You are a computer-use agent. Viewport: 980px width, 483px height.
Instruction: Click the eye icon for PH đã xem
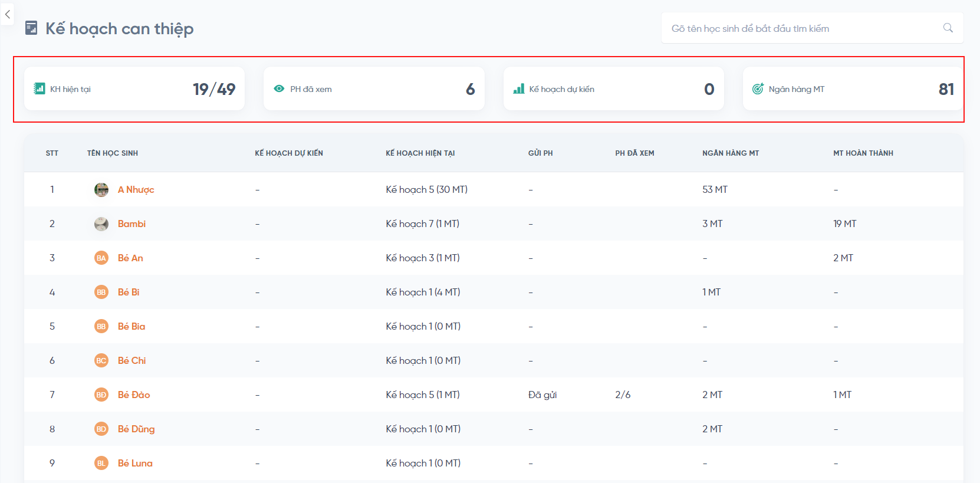point(279,88)
